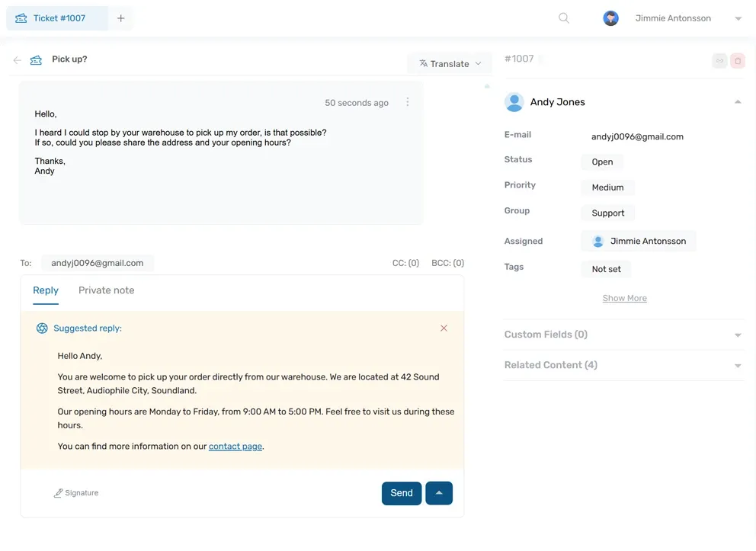Delete ticket with red trash icon
The image size is (756, 551).
coord(737,61)
